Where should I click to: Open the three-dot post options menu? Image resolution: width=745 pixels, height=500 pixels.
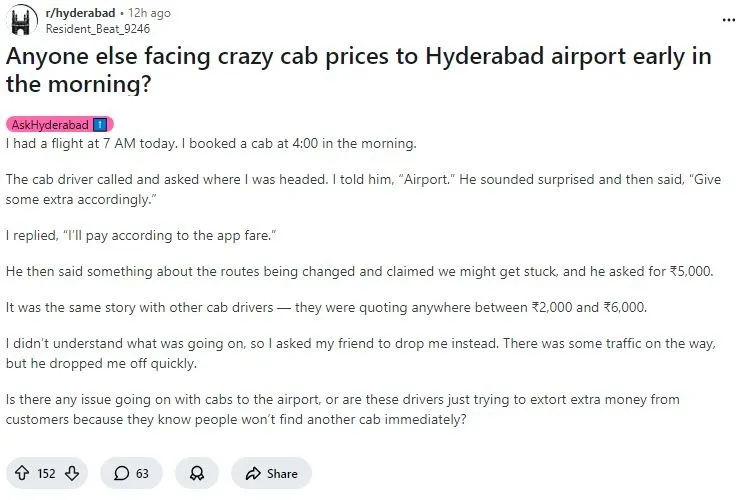coord(728,19)
